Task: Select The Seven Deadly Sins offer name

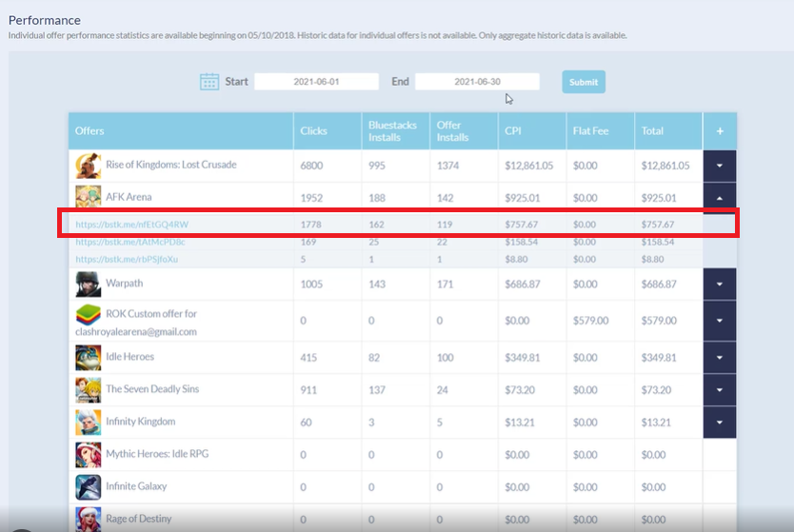Action: (152, 388)
